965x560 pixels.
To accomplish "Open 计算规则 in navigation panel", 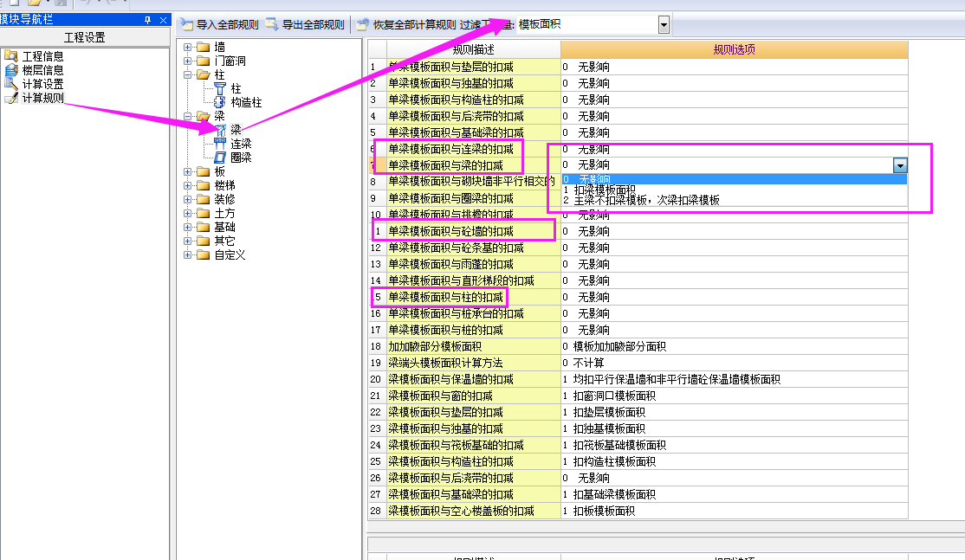I will [x=42, y=98].
